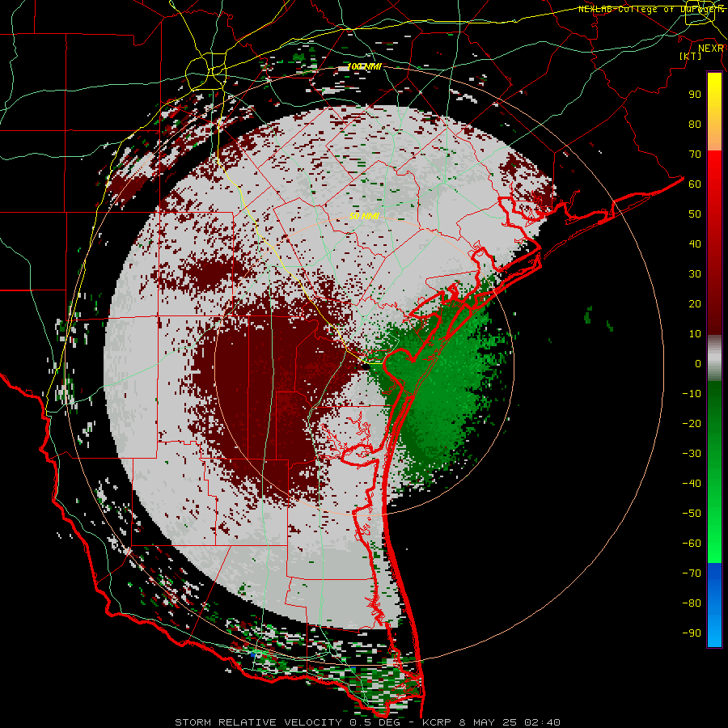728x728 pixels.
Task: Click the 100 NMI range ring label
Action: 365,67
